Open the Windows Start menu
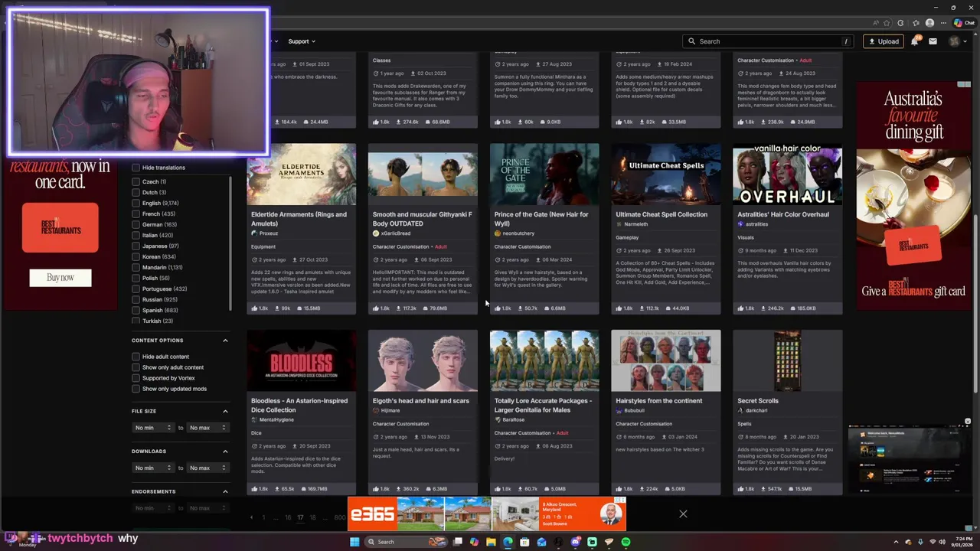Image resolution: width=980 pixels, height=551 pixels. pos(354,542)
